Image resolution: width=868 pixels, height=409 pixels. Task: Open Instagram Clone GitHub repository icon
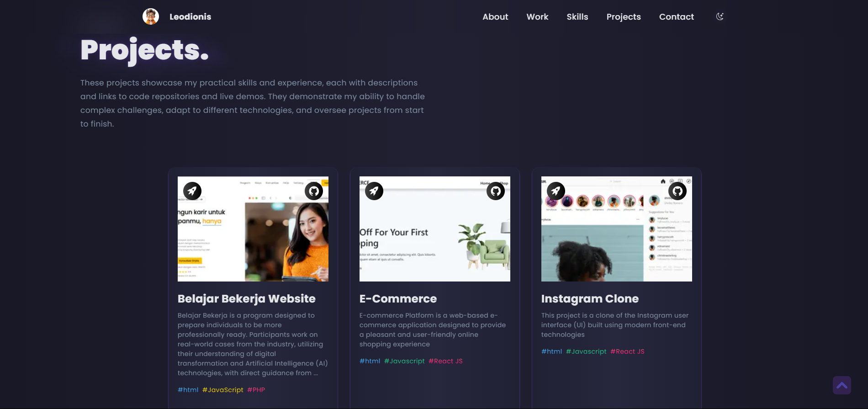[677, 191]
